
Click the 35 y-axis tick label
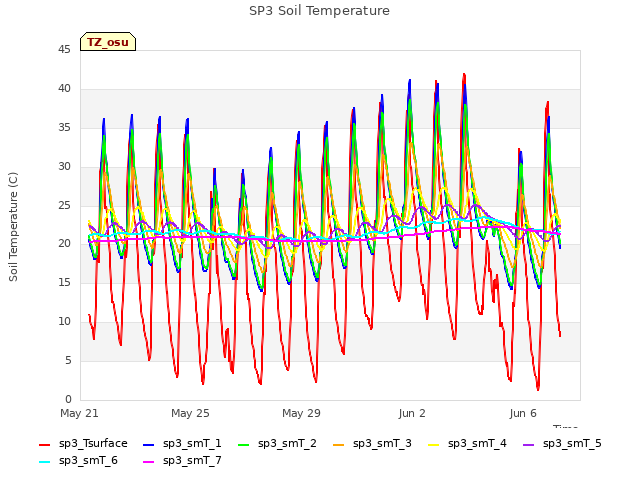(64, 128)
